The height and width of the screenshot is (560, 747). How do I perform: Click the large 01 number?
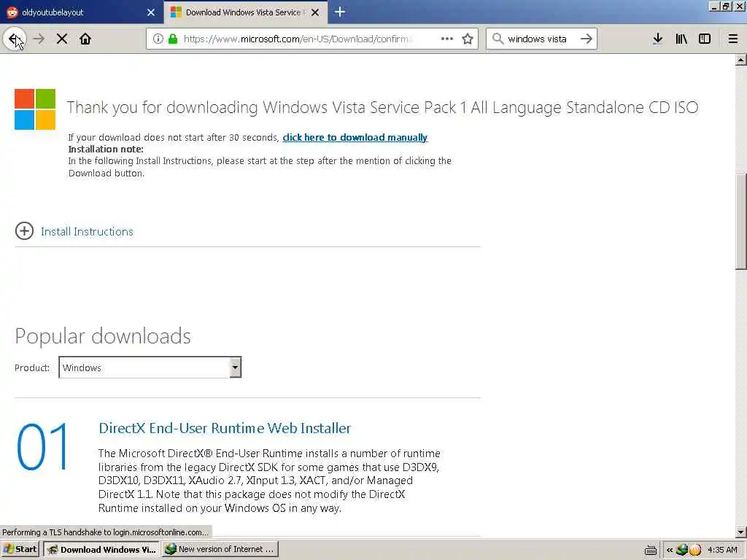(x=43, y=447)
